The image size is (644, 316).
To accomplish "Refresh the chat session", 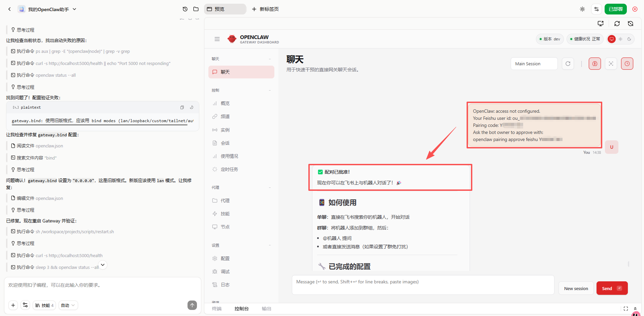I will pos(568,64).
